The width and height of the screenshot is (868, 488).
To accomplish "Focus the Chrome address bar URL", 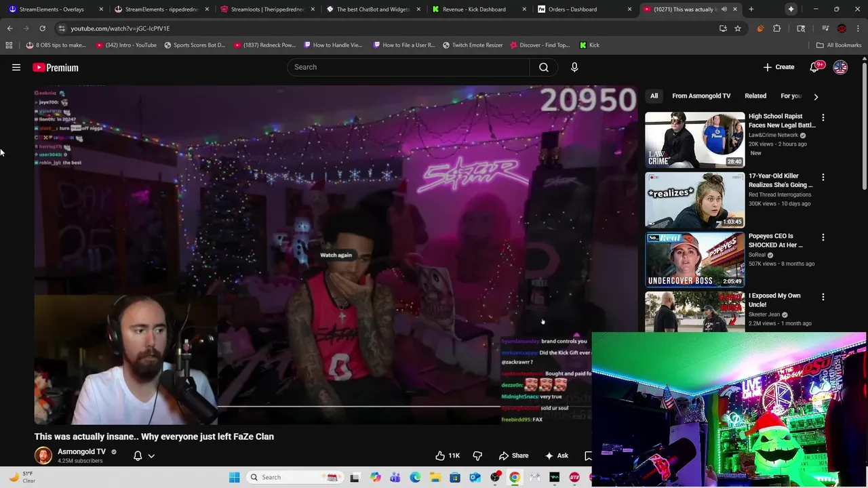I will [x=120, y=28].
